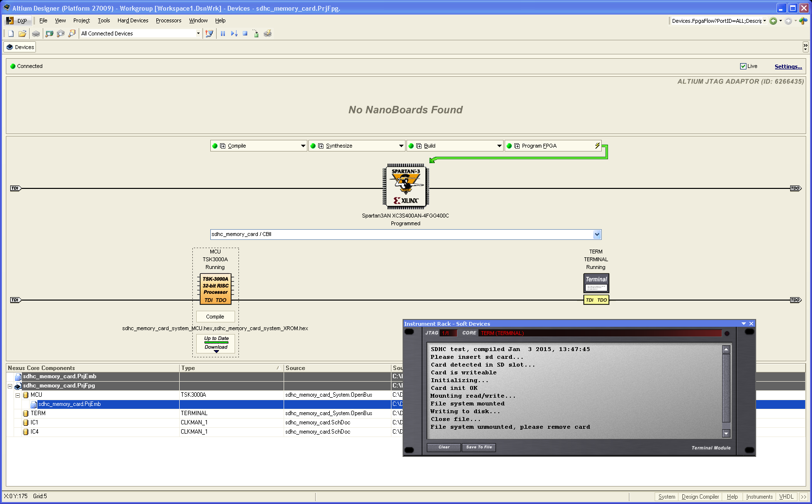Click the terminal output scroll up arrow
The image size is (812, 504).
(x=726, y=350)
